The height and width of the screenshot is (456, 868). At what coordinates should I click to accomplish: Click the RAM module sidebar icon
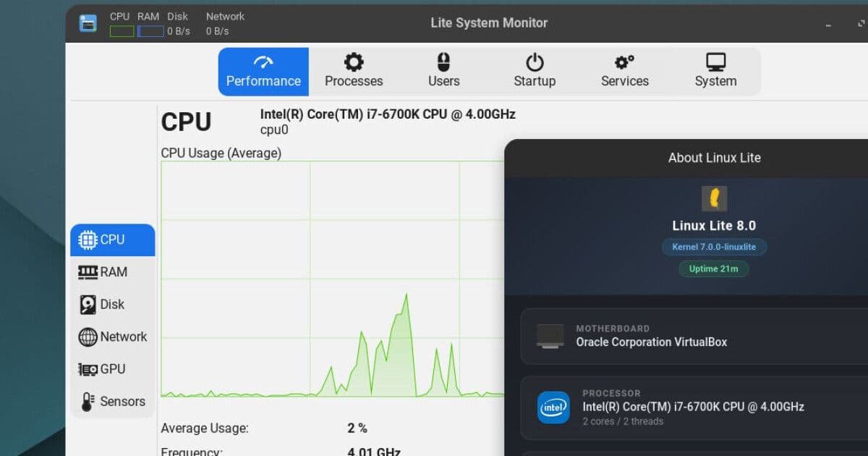(88, 272)
